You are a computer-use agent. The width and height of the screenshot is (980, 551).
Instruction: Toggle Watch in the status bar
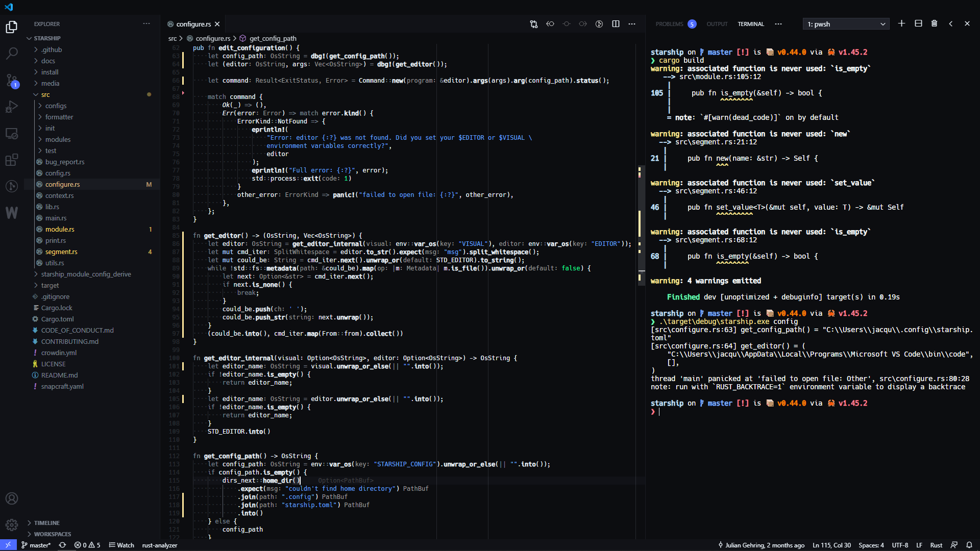pos(121,545)
